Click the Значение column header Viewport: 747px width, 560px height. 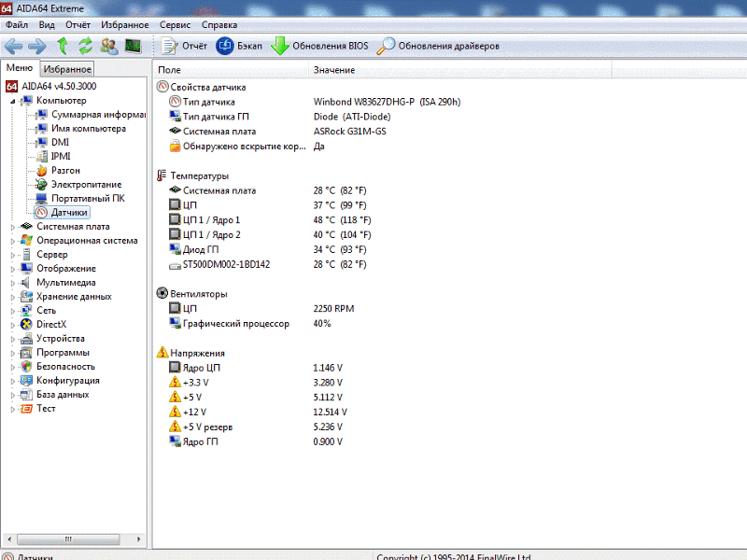(460, 70)
